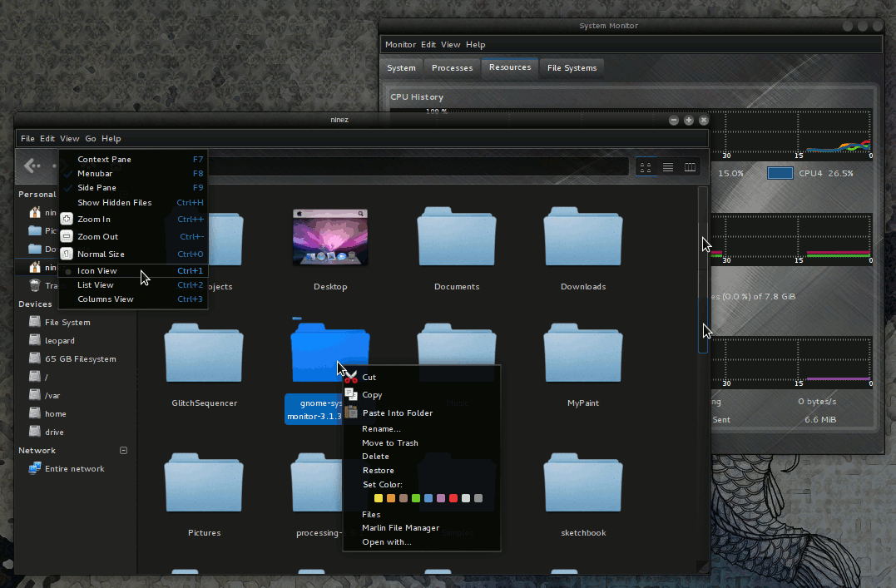
Task: Switch to icon view toolbar button
Action: [646, 167]
